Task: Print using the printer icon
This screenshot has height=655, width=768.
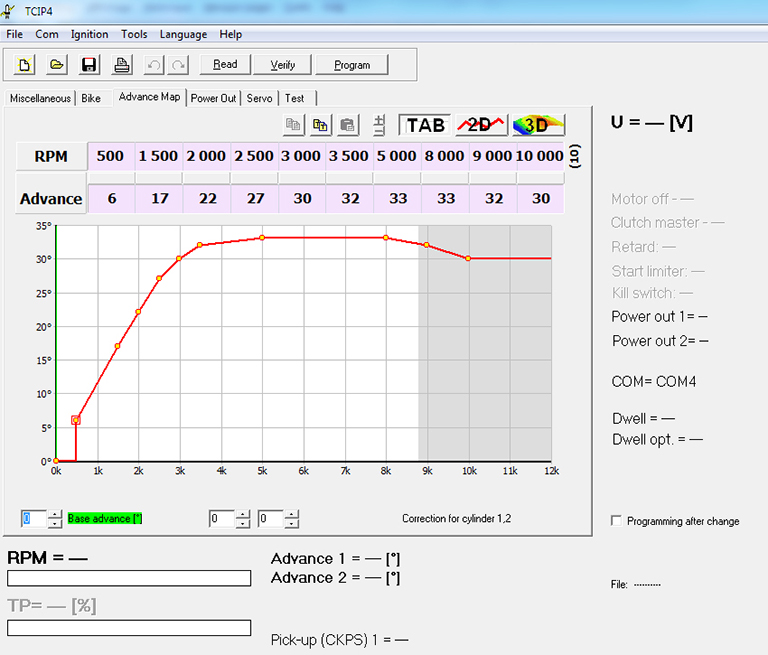Action: point(121,65)
